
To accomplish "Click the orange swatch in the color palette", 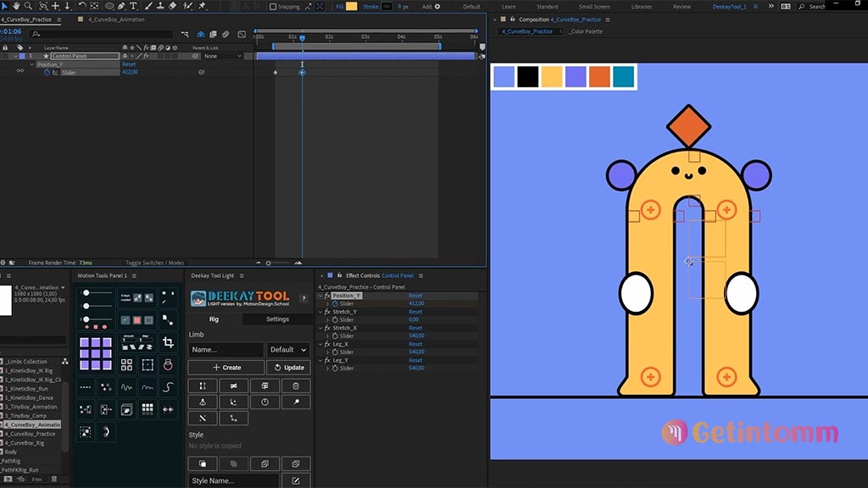I will click(x=599, y=76).
